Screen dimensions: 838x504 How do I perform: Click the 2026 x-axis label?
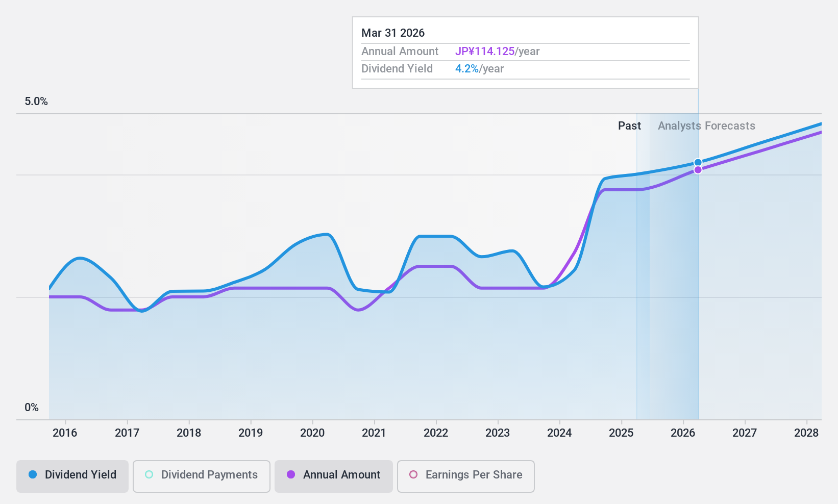pyautogui.click(x=683, y=433)
